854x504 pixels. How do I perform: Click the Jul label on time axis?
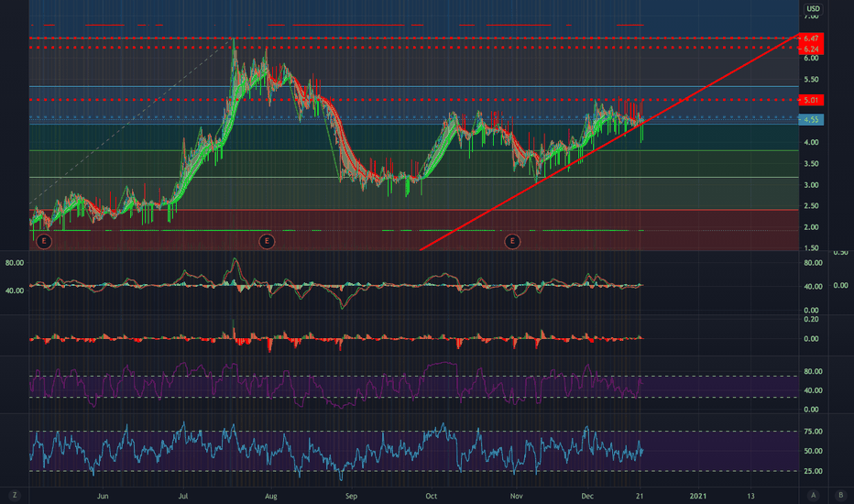click(x=183, y=496)
